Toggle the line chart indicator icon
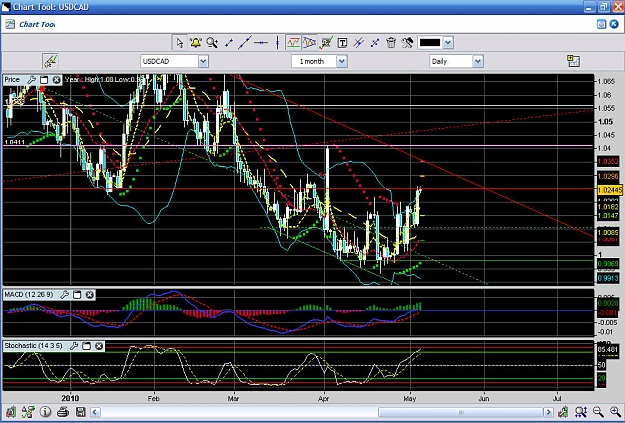625x423 pixels. (293, 42)
